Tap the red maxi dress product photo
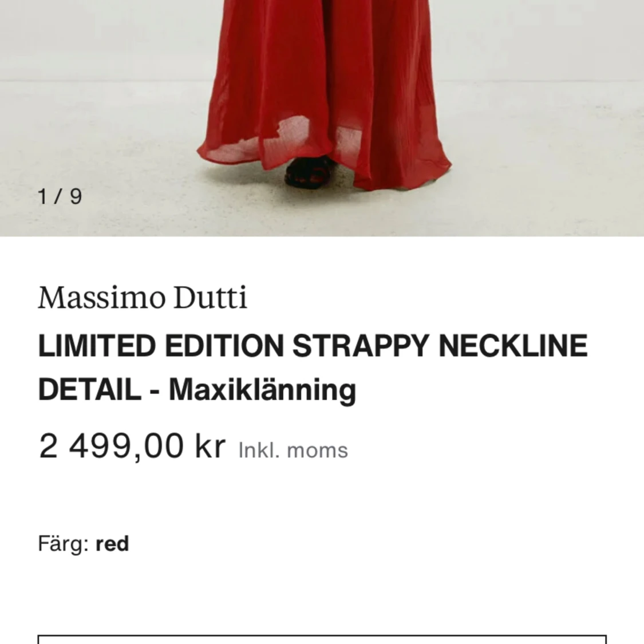The height and width of the screenshot is (644, 644). tap(322, 118)
